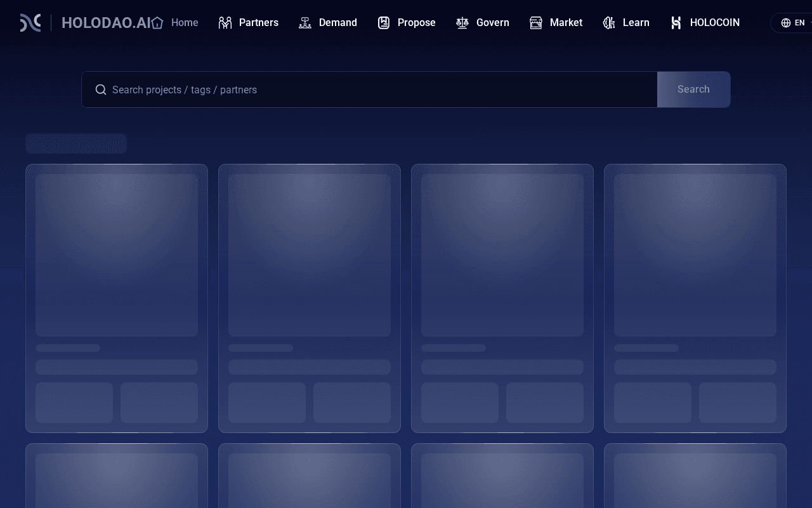Screen dimensions: 812x508
Task: Click the HOLODAO logo icon
Action: point(30,23)
